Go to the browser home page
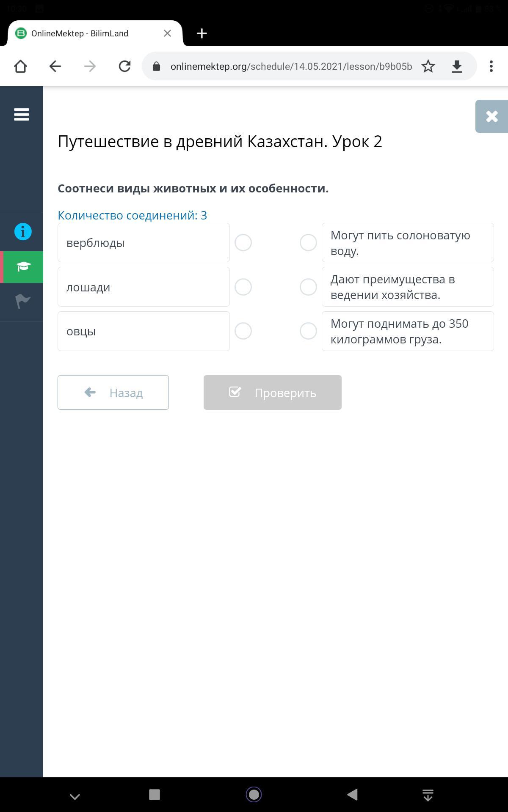The height and width of the screenshot is (812, 508). coord(20,66)
